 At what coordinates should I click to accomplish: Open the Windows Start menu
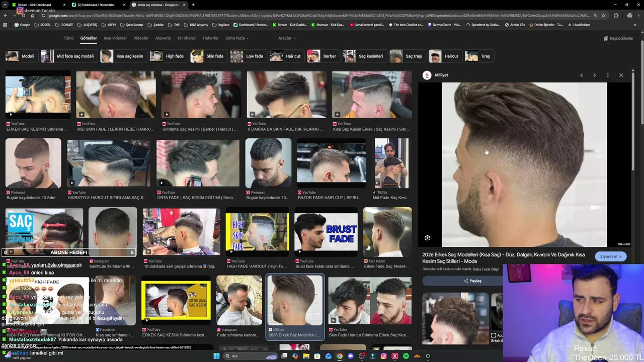click(x=216, y=356)
